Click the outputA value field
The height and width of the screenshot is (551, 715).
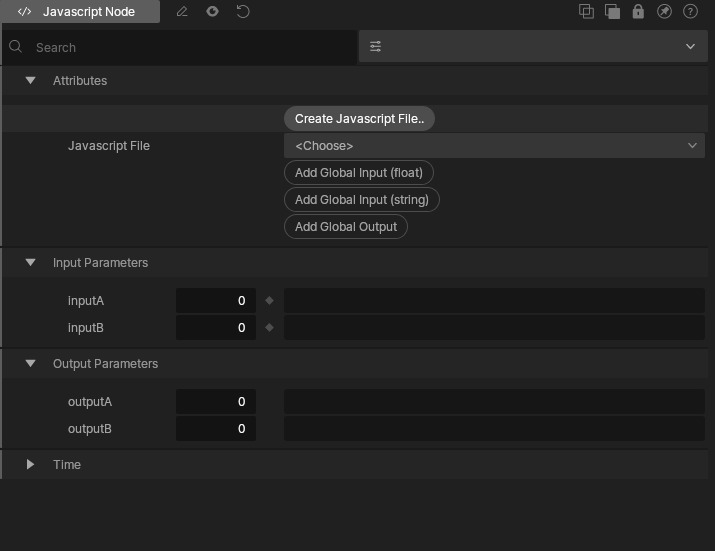tap(216, 402)
